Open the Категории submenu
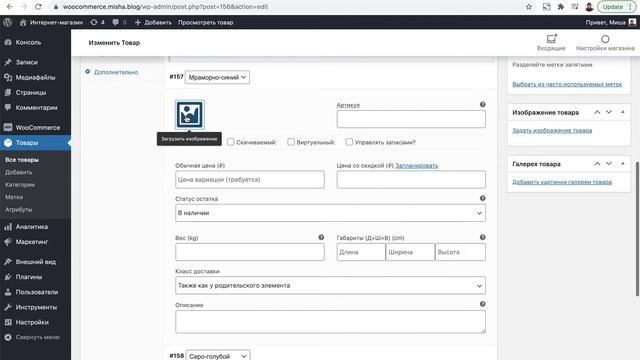Screen dimensions: 640x360 [20, 184]
